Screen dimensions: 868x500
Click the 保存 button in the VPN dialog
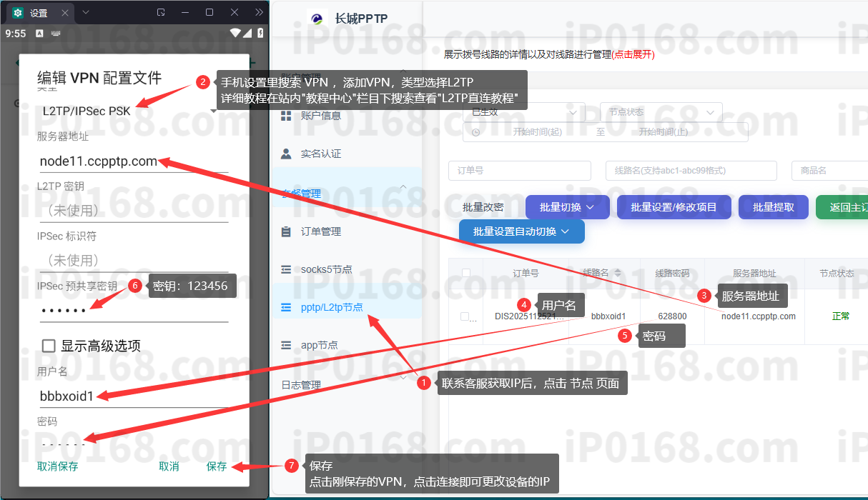217,466
